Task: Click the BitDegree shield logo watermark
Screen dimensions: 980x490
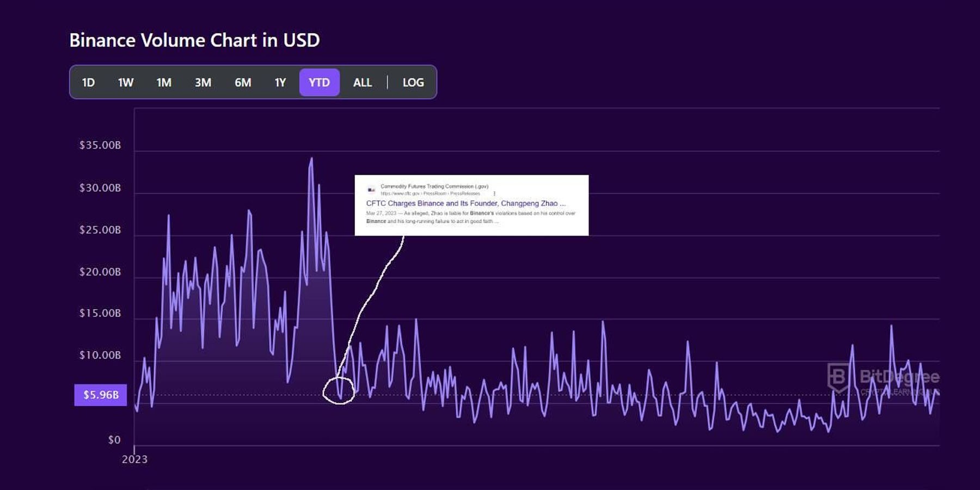Action: pos(838,377)
